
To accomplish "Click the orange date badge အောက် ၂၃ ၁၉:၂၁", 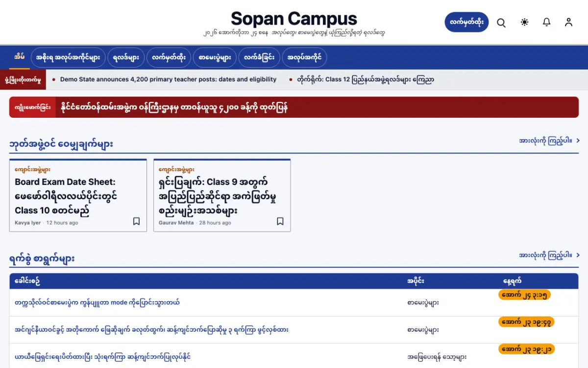I will pyautogui.click(x=526, y=349).
